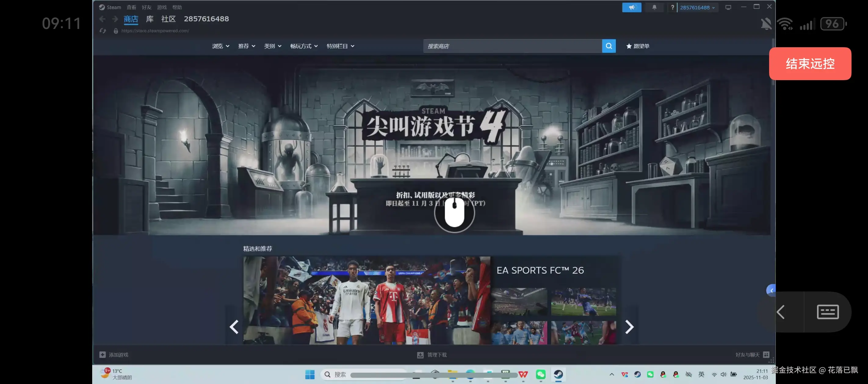Open EA SPORTS FC 26 stadium thumbnail
This screenshot has height=384, width=868.
click(x=519, y=301)
